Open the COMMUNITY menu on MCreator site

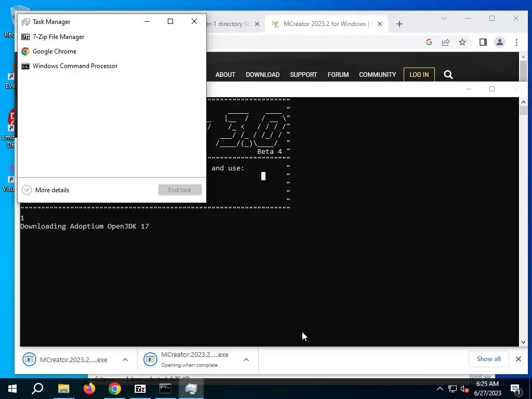[x=377, y=75]
